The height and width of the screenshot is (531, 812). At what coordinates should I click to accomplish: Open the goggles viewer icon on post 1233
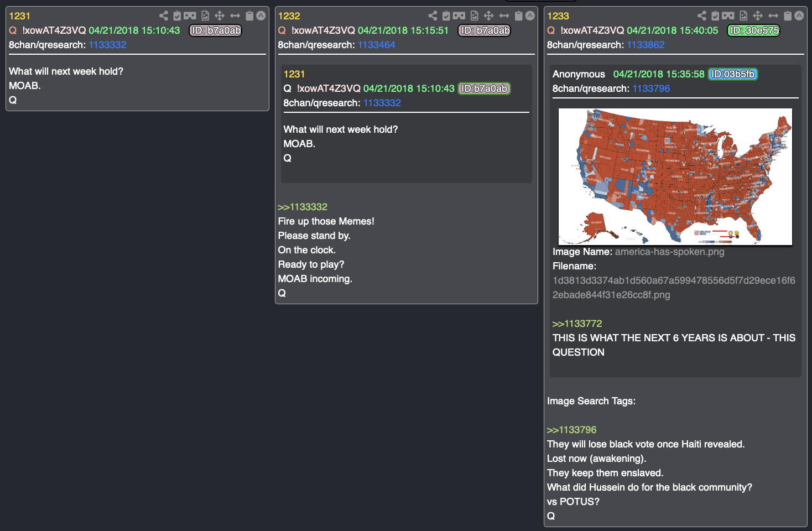[x=728, y=15]
